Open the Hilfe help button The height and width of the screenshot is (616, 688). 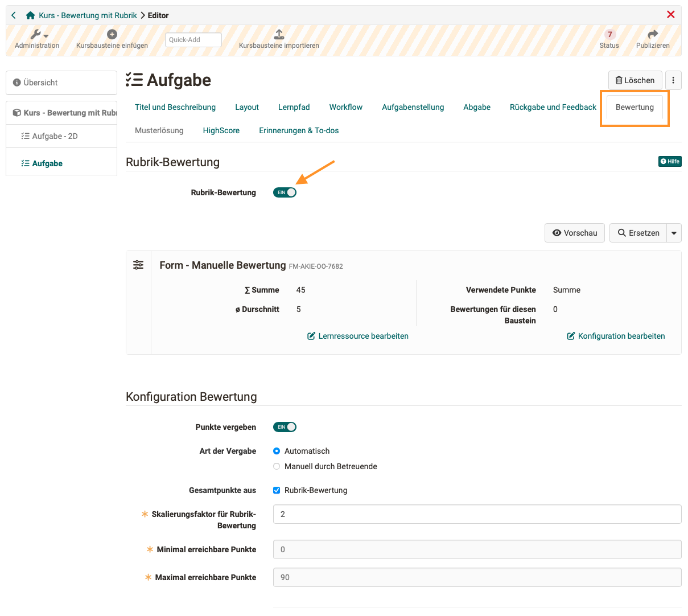tap(669, 161)
